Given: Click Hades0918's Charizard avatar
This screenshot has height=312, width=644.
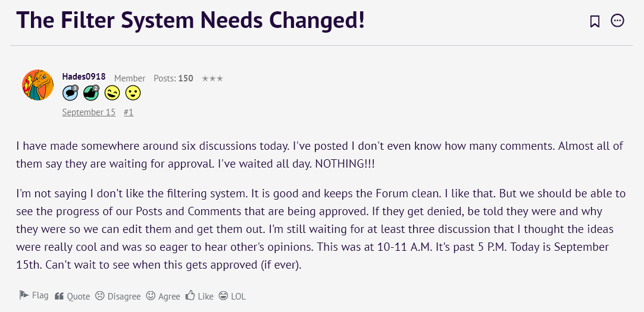Looking at the screenshot, I should click(38, 85).
